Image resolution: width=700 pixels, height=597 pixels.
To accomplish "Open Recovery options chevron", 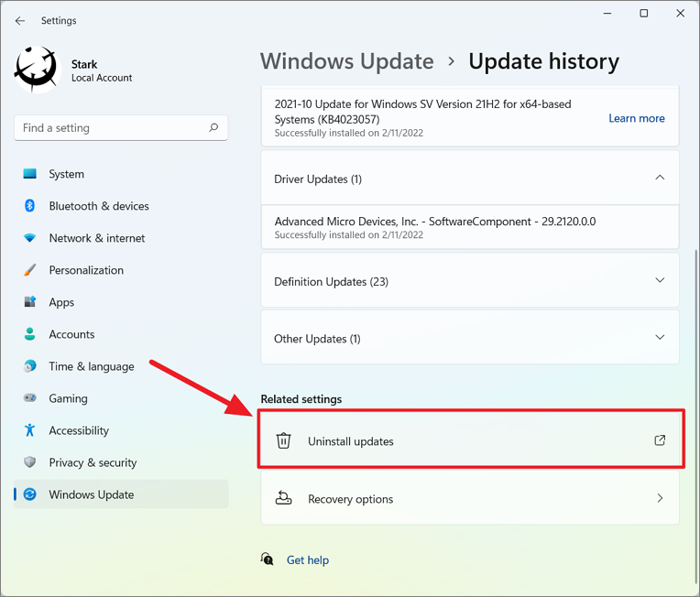I will (x=660, y=498).
